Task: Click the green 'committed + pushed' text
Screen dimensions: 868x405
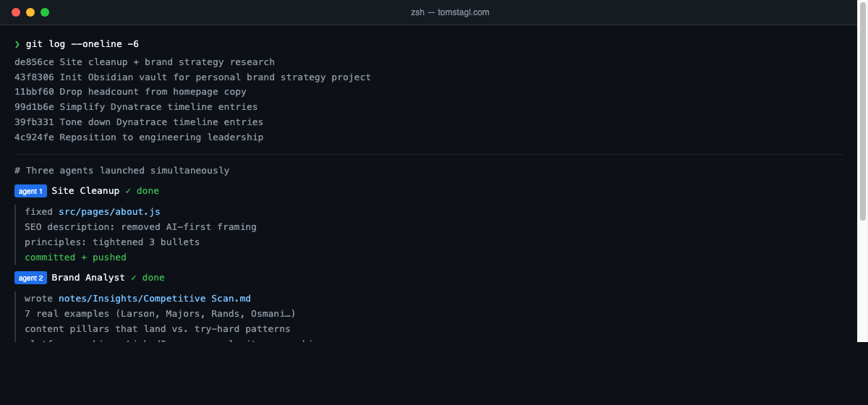Action: (x=75, y=257)
